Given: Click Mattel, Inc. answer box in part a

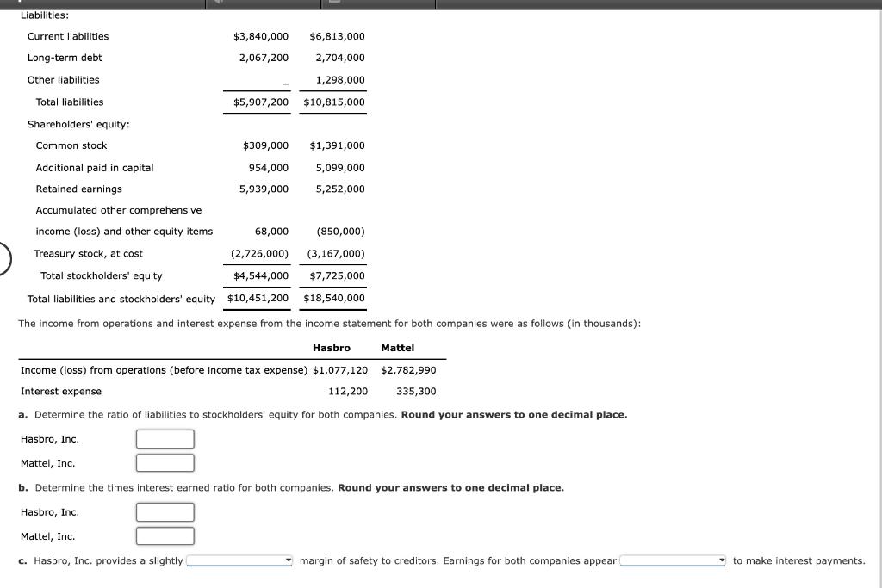Looking at the screenshot, I should pos(165,462).
